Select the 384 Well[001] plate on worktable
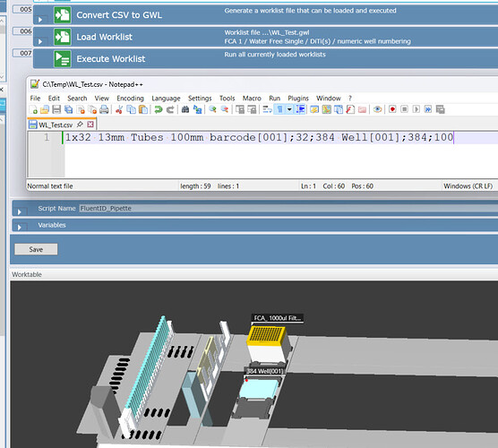Viewport: 498px width, 448px height. pos(259,388)
